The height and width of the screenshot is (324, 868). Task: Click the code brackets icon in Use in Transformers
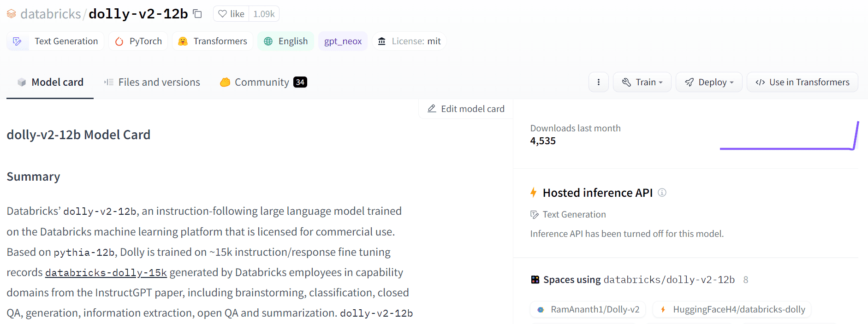pyautogui.click(x=760, y=82)
